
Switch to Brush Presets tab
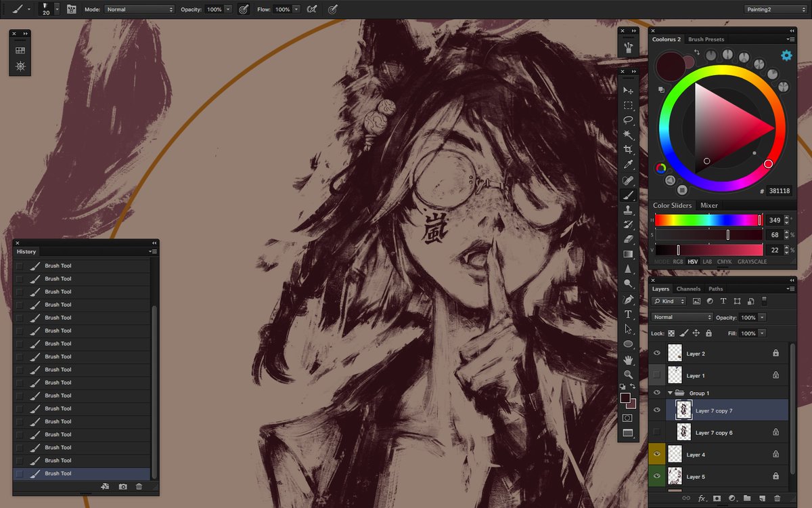click(x=706, y=39)
